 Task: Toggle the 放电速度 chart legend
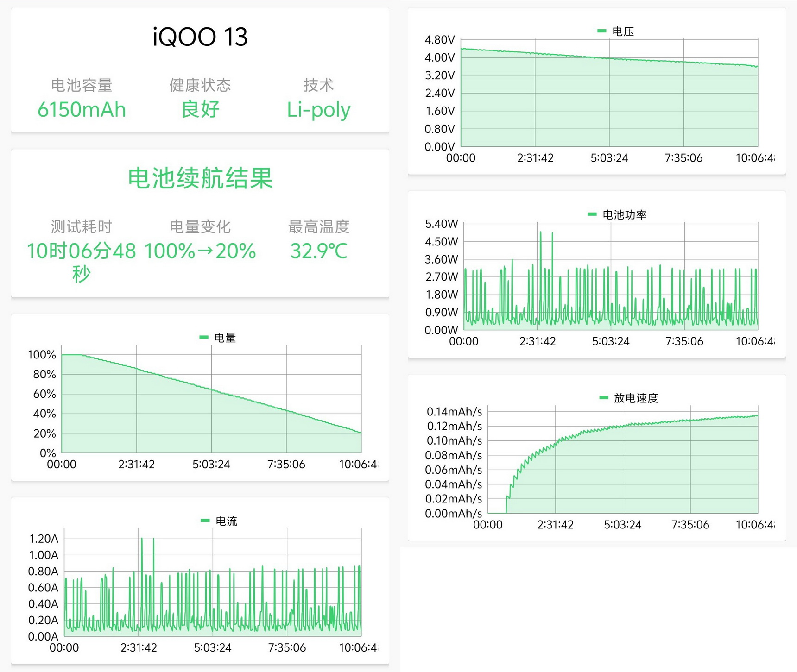[629, 398]
